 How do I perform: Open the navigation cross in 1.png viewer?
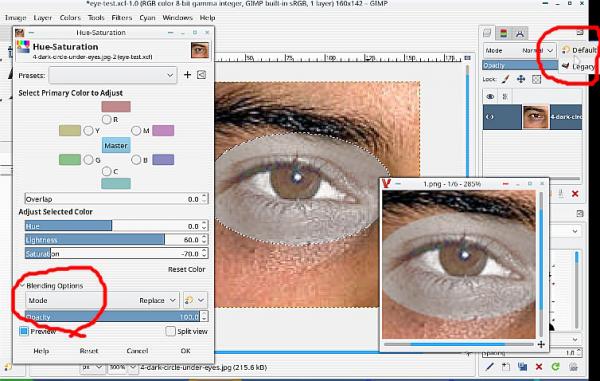541,345
